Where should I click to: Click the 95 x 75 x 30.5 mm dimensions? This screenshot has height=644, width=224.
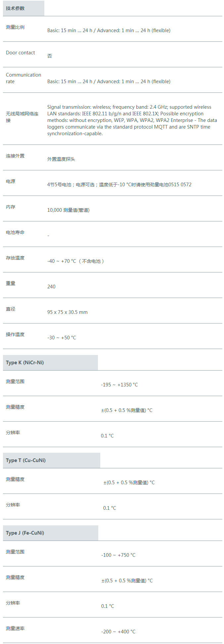[67, 312]
